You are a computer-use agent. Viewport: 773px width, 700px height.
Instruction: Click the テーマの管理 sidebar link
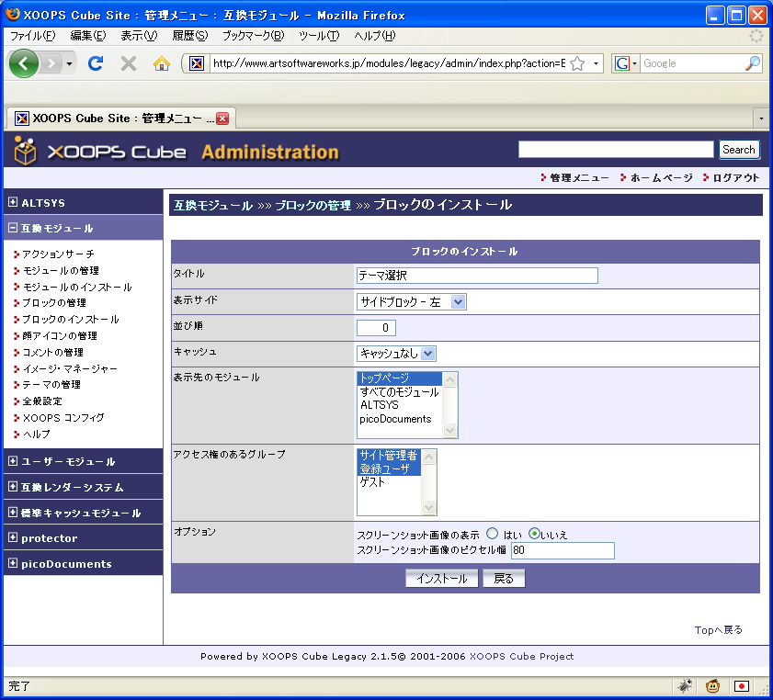[51, 385]
